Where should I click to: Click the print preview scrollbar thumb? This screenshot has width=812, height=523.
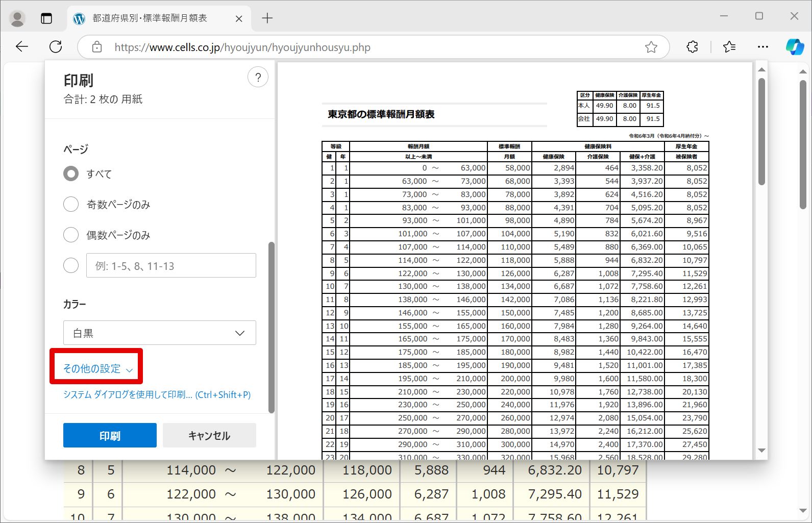(761, 132)
